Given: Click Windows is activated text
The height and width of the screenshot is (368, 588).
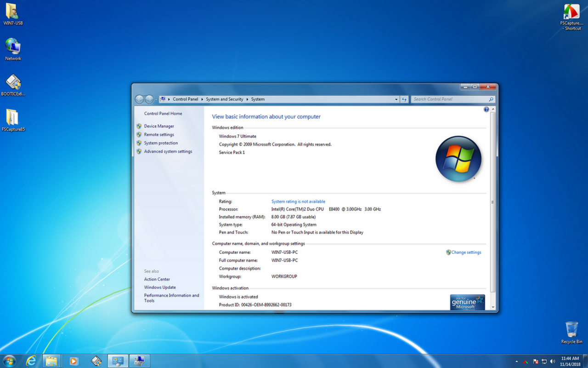Looking at the screenshot, I should coord(238,297).
